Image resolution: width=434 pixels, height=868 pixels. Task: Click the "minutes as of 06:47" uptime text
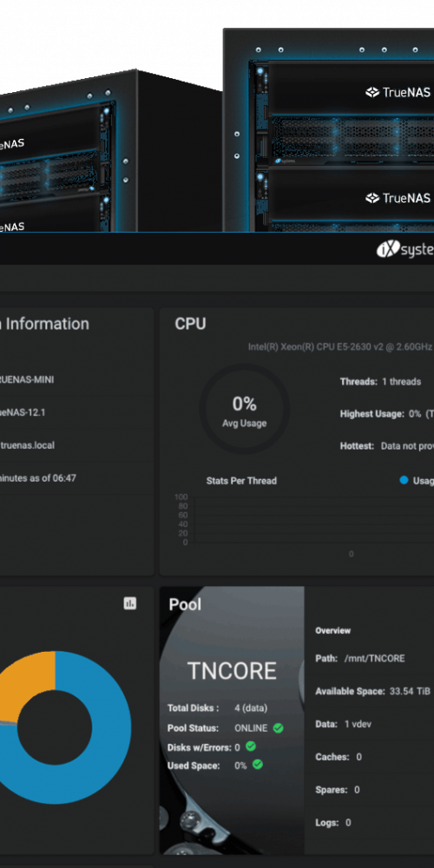(37, 477)
